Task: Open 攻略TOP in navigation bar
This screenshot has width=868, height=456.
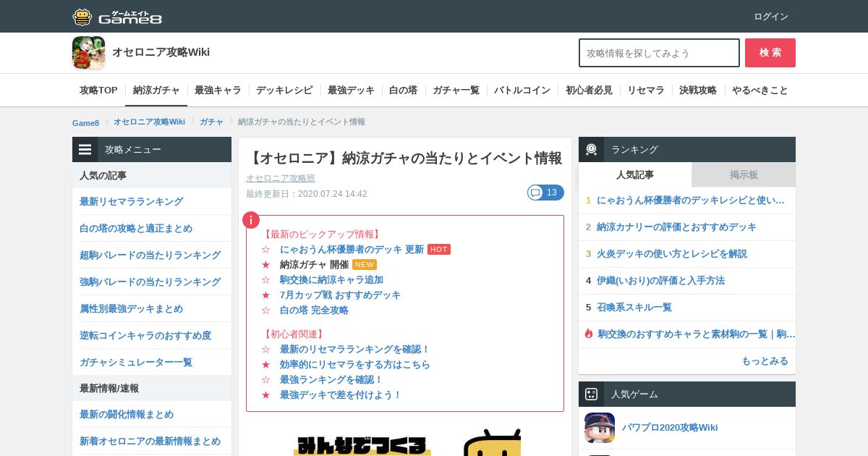Action: click(x=98, y=90)
